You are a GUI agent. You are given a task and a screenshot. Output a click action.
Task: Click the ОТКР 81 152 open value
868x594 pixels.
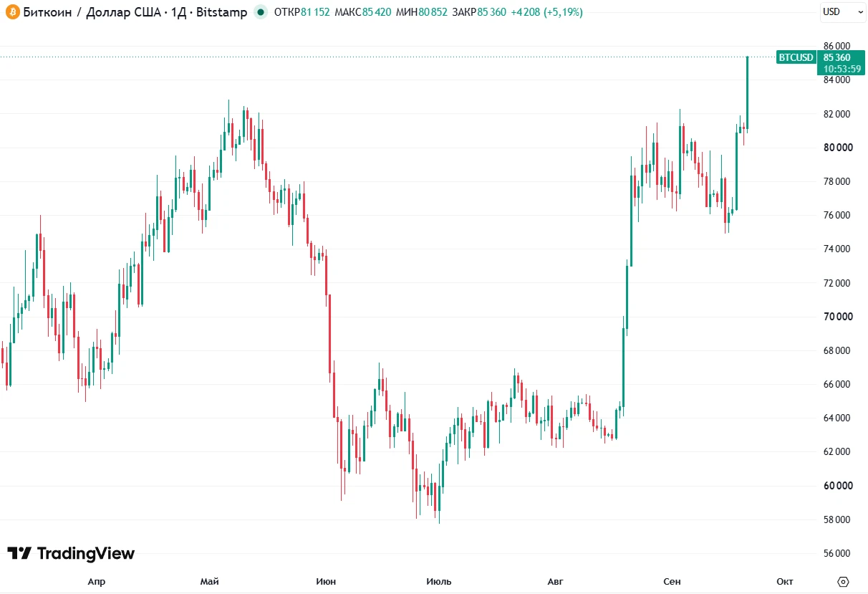pos(302,12)
